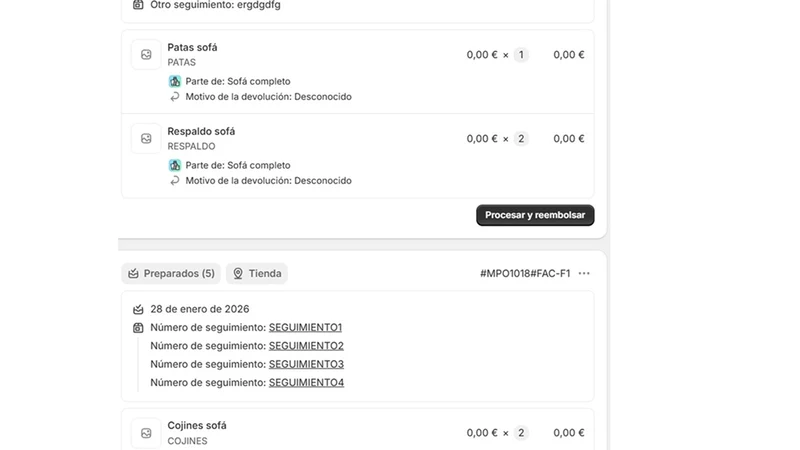Viewport: 800px width, 450px height.
Task: Click the Patas sofá product image placeholder
Action: 146,55
